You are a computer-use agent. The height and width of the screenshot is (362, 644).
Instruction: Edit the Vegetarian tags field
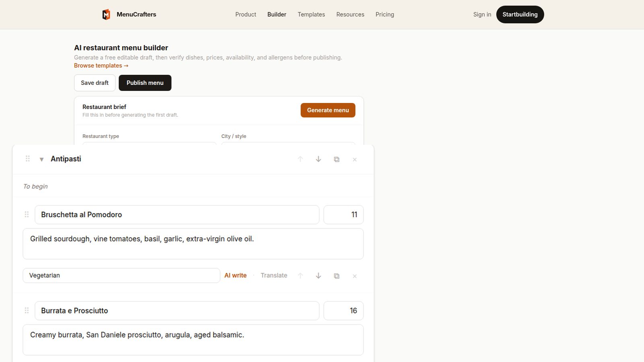click(122, 276)
